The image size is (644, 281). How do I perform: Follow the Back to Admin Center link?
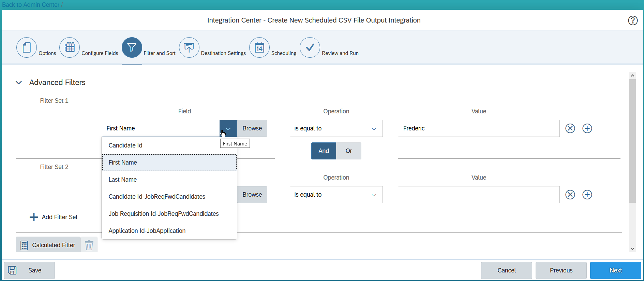(31, 5)
